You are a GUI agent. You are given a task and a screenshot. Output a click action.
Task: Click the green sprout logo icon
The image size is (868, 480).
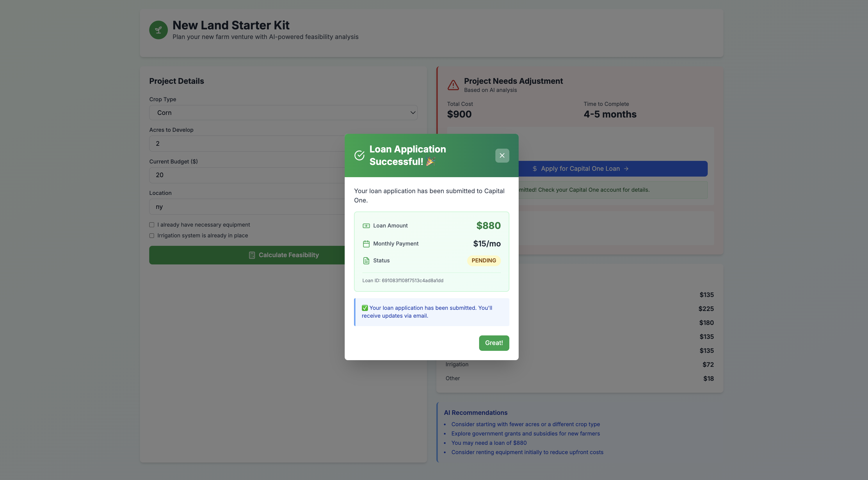tap(158, 30)
